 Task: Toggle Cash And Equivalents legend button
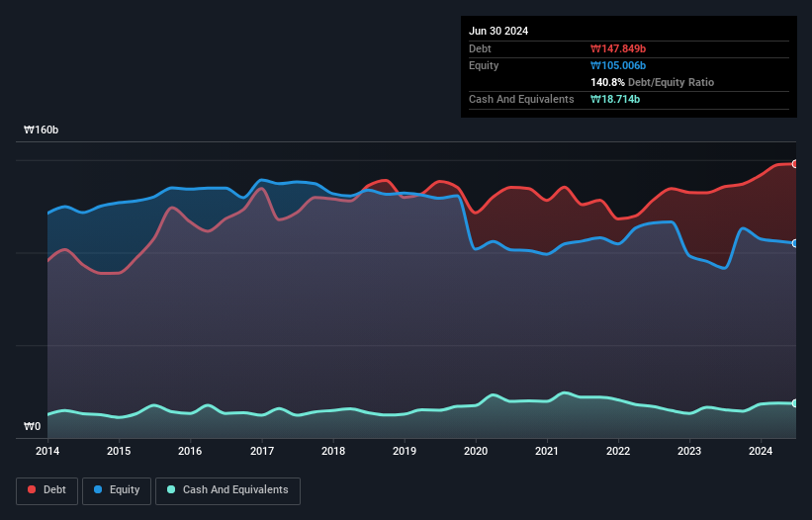point(227,490)
